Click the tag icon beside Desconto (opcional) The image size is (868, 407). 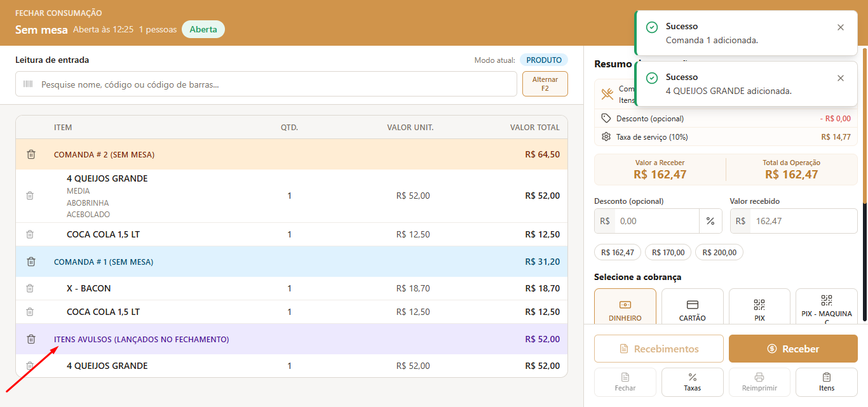606,118
